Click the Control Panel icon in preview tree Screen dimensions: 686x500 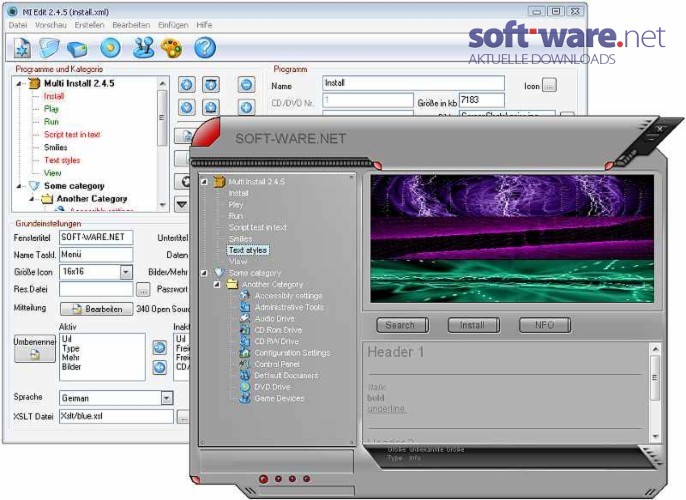click(245, 364)
